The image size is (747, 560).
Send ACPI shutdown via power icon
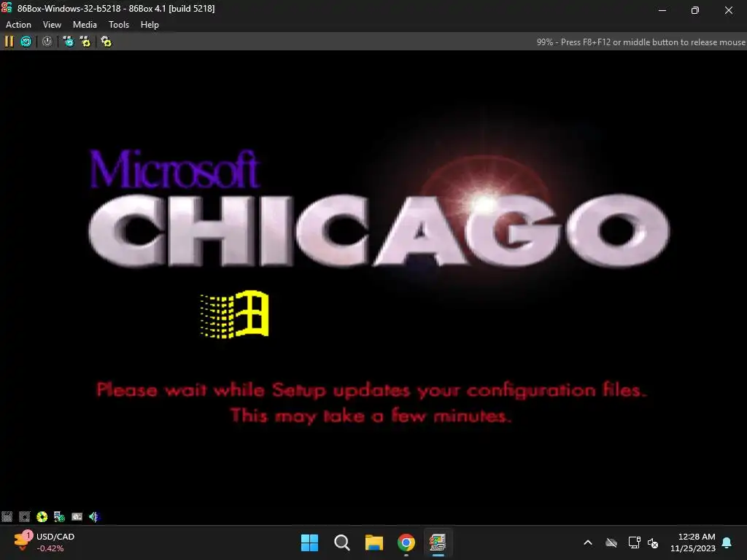(47, 42)
